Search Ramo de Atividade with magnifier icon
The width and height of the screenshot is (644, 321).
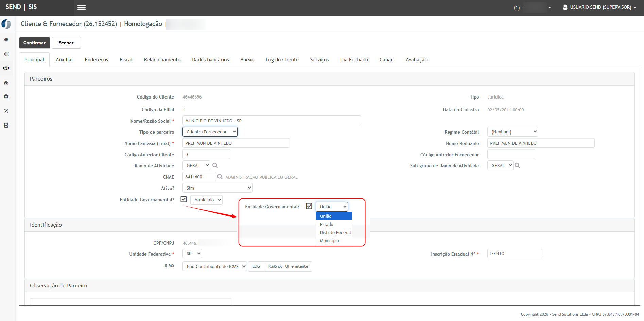click(215, 165)
